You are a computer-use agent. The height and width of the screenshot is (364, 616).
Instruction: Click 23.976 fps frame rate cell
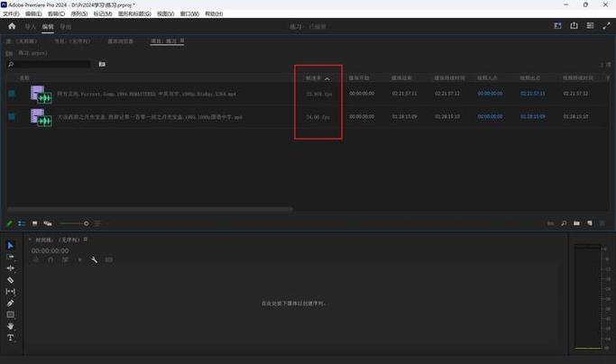[x=319, y=95]
